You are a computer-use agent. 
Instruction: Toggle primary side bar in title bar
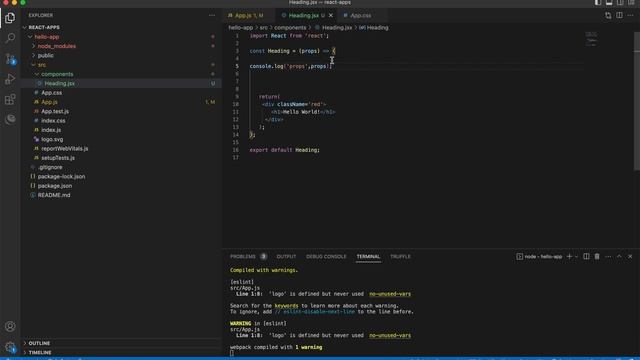[x=598, y=3]
